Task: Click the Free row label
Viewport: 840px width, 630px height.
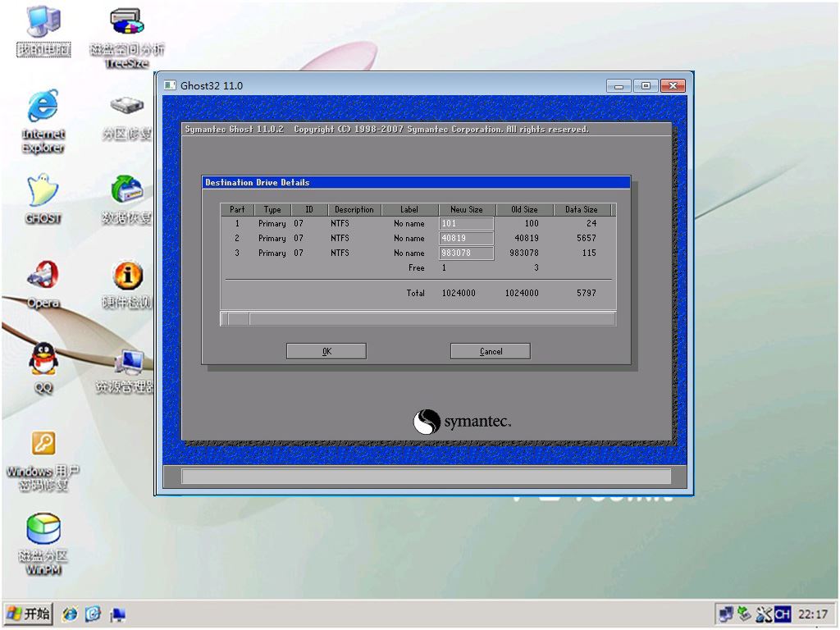Action: click(x=416, y=267)
